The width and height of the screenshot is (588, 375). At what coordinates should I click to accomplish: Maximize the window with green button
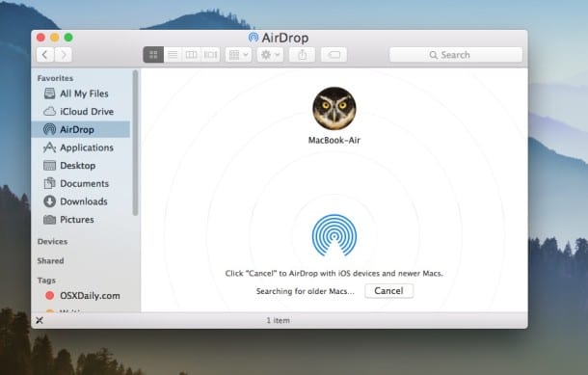68,38
